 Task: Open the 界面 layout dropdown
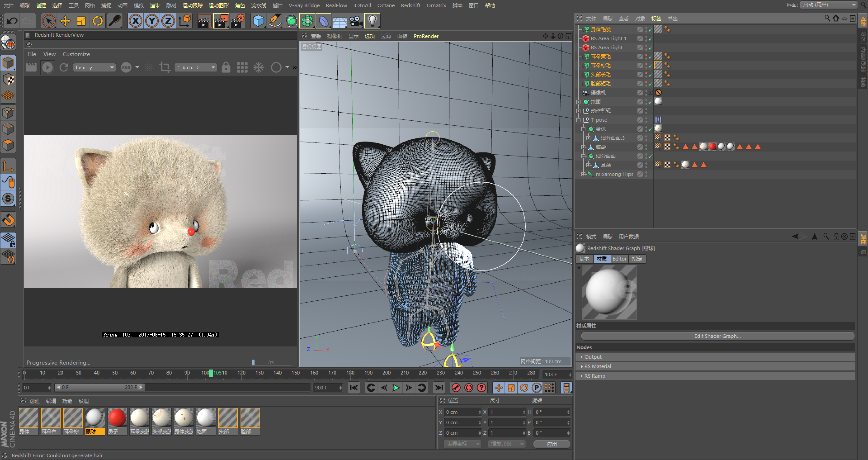(829, 5)
